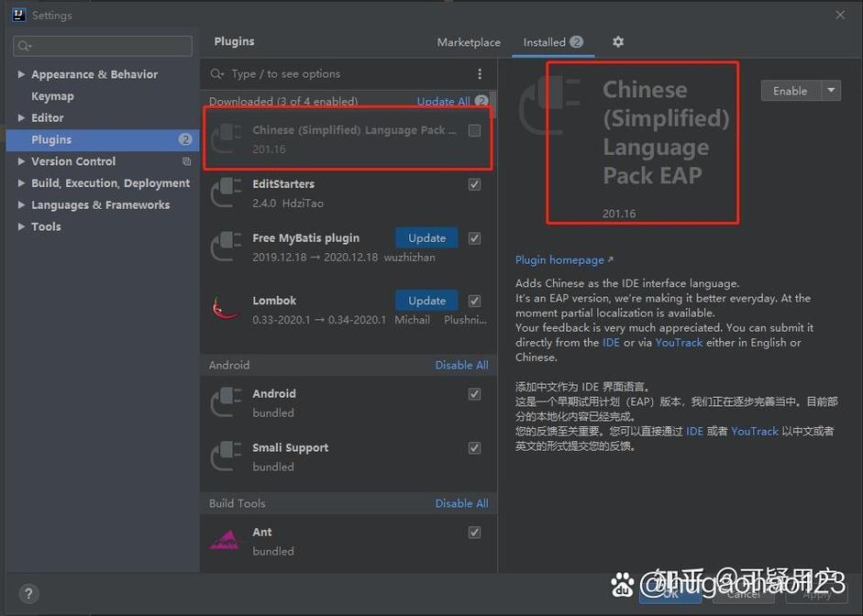Uncheck the EditStarters plugin checkbox
The width and height of the screenshot is (863, 616).
coord(474,184)
